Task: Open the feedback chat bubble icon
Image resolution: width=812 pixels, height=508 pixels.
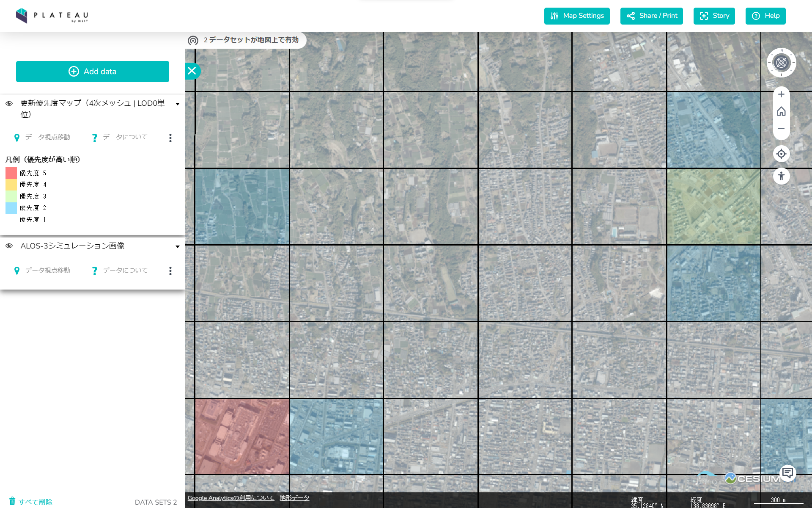Action: pyautogui.click(x=787, y=473)
